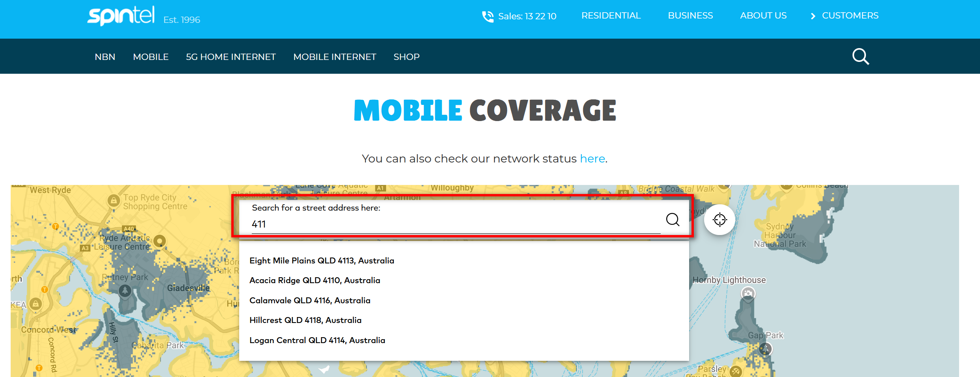Go to the Customers link
This screenshot has height=377, width=980.
(850, 15)
